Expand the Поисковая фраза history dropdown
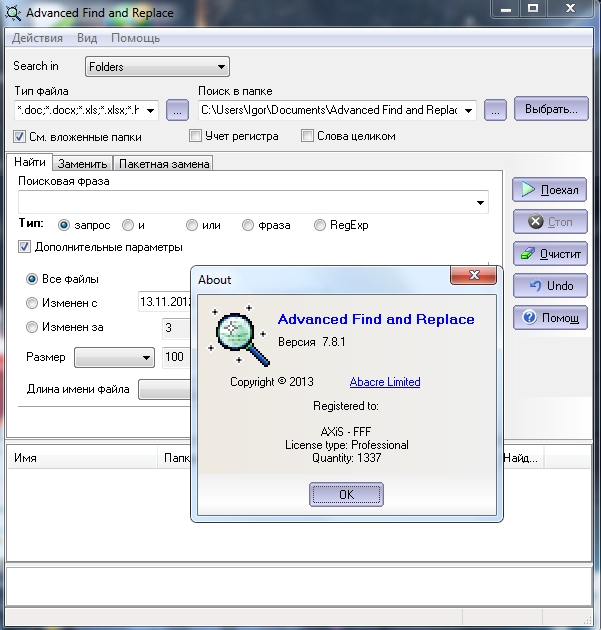 [x=480, y=202]
